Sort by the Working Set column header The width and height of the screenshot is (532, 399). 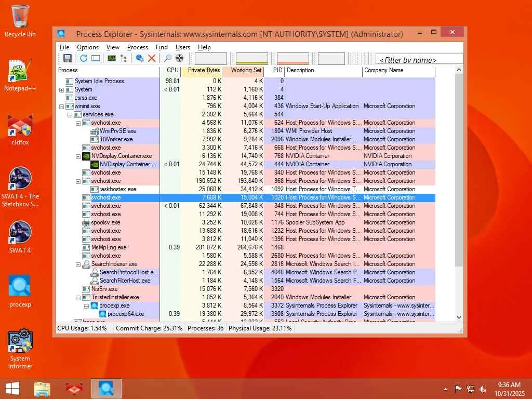click(x=243, y=70)
